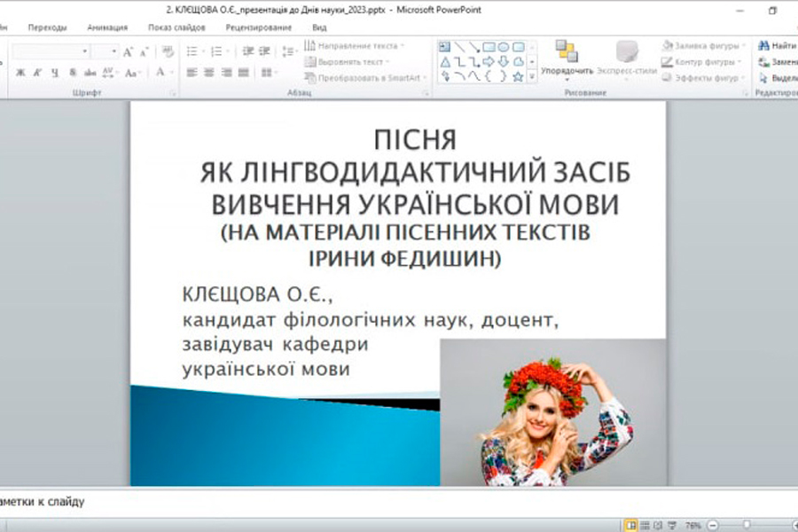Open the font name dropdown
This screenshot has width=798, height=532.
coord(85,51)
